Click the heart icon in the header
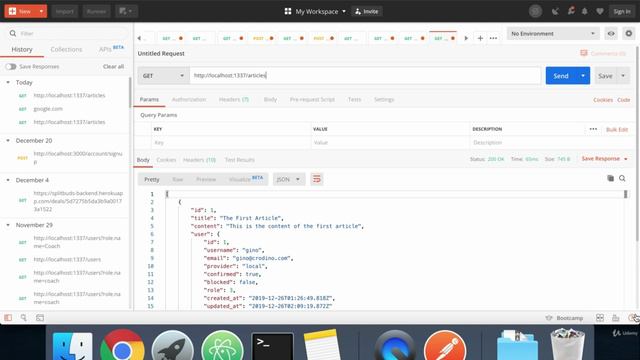This screenshot has width=640, height=360. [600, 11]
